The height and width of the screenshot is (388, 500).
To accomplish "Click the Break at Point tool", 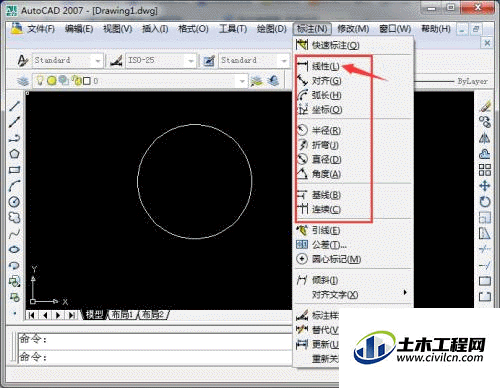I will tap(485, 281).
